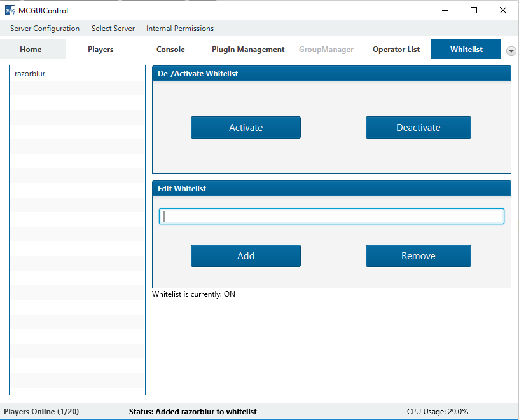This screenshot has width=519, height=420.
Task: Minimize the MCGUIControl window
Action: click(x=444, y=10)
